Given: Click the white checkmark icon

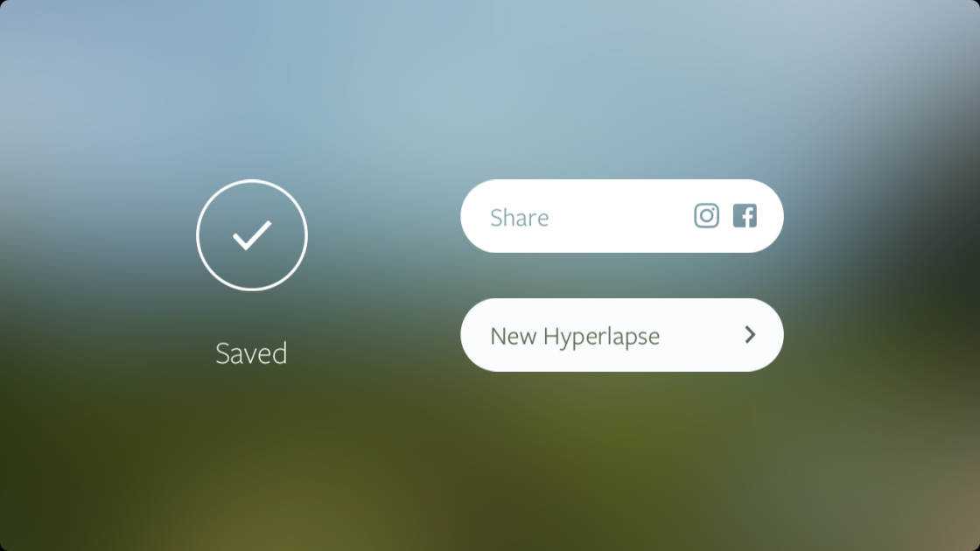Looking at the screenshot, I should (x=252, y=235).
